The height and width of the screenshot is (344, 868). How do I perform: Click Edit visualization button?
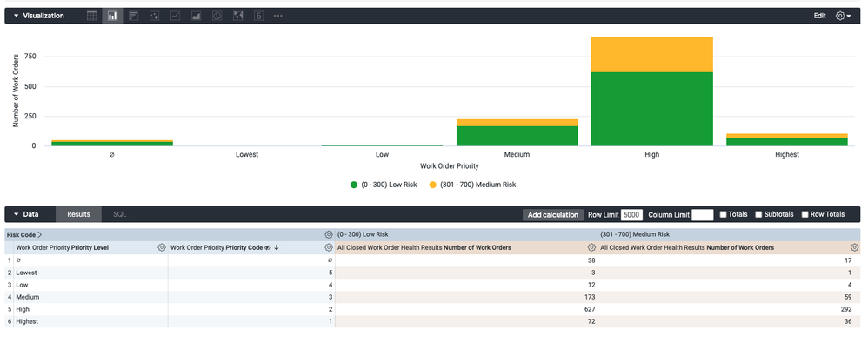820,16
